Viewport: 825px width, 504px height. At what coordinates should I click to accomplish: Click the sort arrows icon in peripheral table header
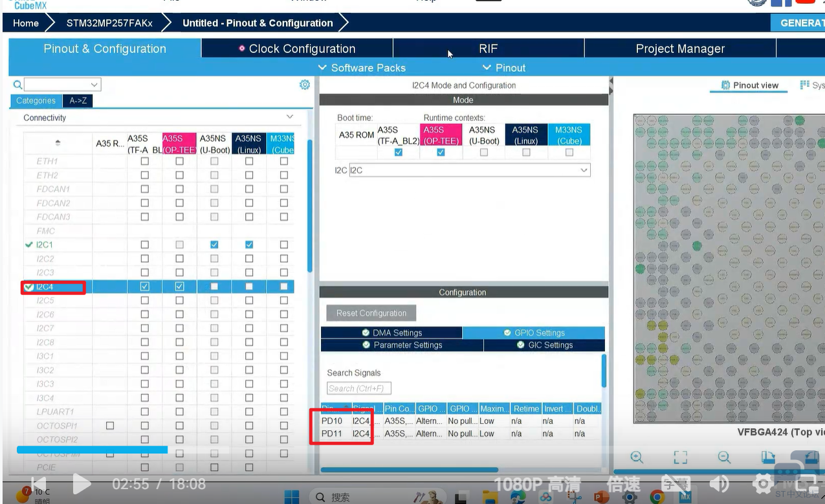[x=58, y=143]
